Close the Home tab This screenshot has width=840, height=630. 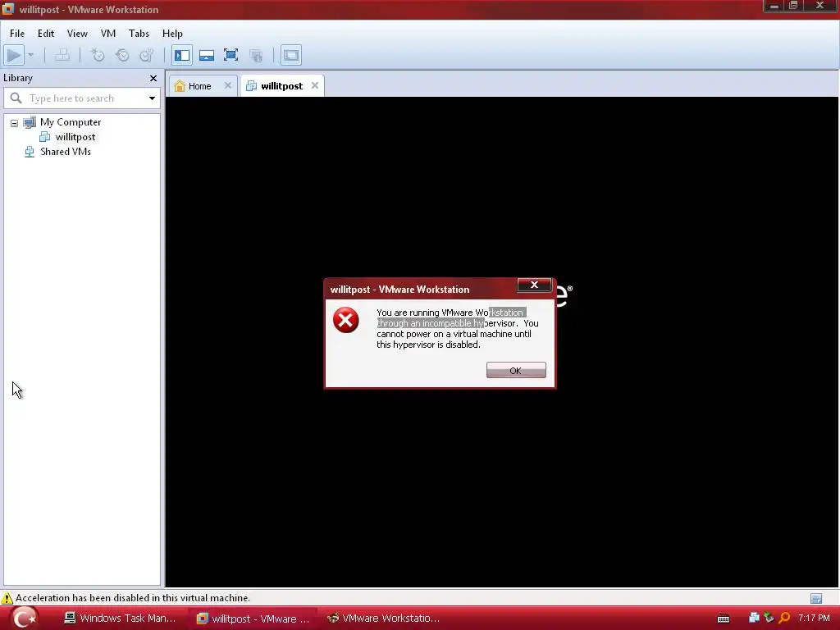(x=228, y=85)
